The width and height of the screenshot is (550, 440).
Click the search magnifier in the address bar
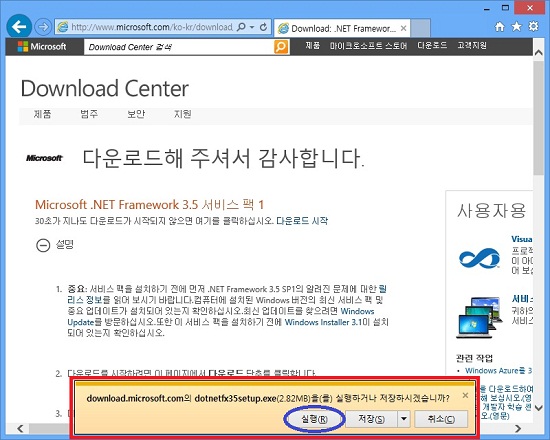(x=241, y=27)
